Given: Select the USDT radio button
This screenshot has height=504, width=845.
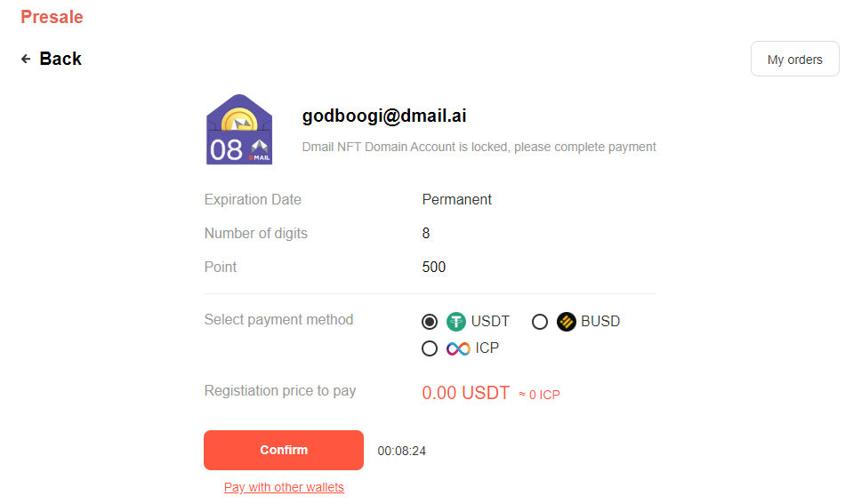Looking at the screenshot, I should click(x=430, y=322).
